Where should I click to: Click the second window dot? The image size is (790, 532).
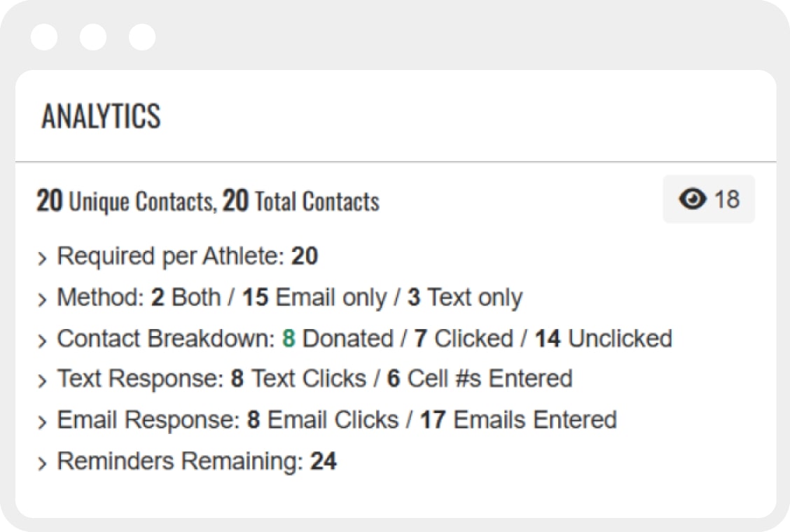coord(93,37)
